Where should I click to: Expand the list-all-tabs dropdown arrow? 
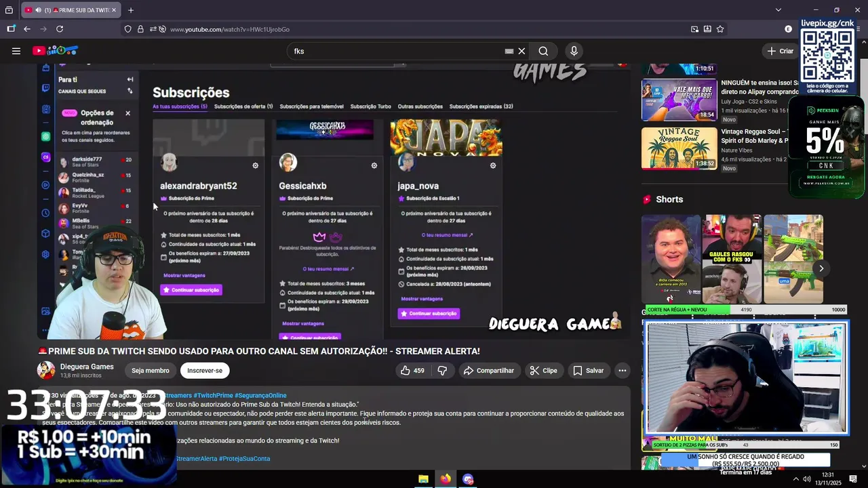point(778,10)
